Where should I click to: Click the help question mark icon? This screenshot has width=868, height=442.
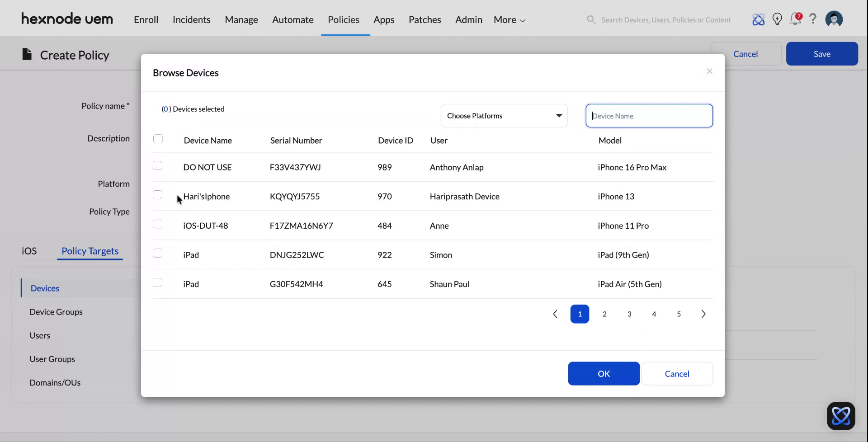(813, 19)
